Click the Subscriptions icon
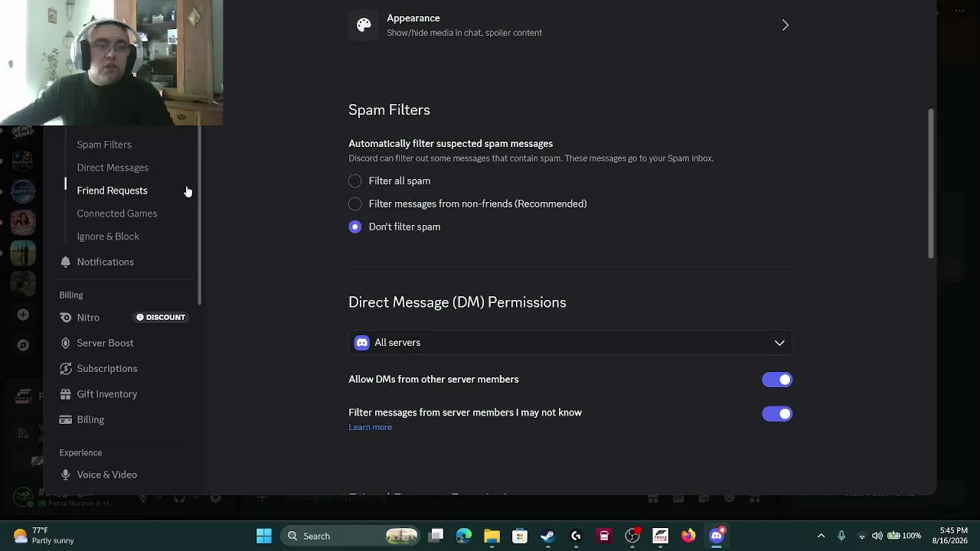The image size is (980, 551). (65, 369)
